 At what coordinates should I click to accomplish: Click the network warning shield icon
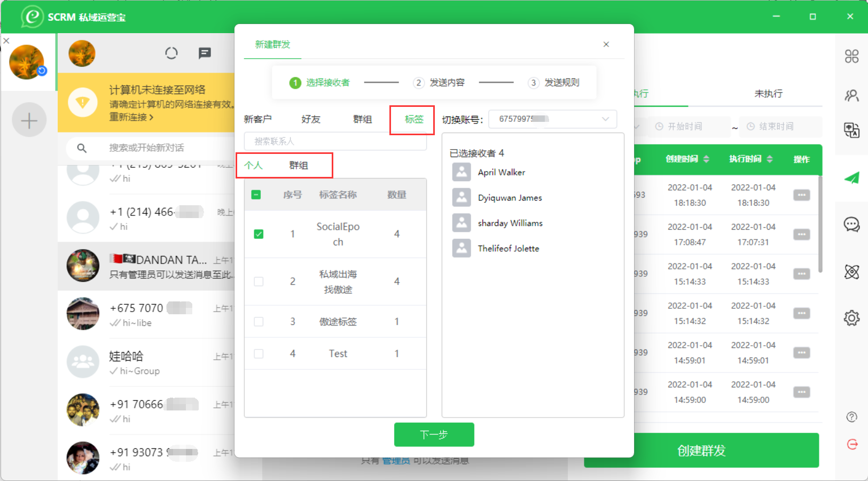point(83,102)
